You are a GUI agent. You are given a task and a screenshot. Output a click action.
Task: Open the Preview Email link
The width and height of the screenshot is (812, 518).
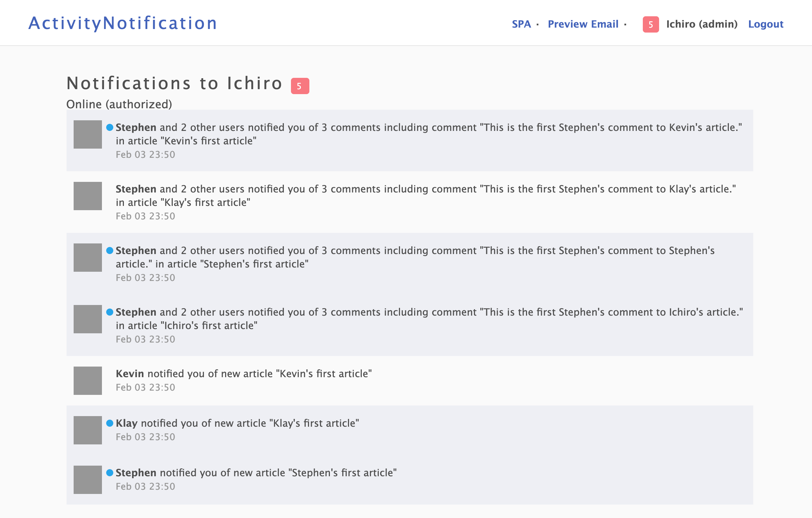(583, 24)
